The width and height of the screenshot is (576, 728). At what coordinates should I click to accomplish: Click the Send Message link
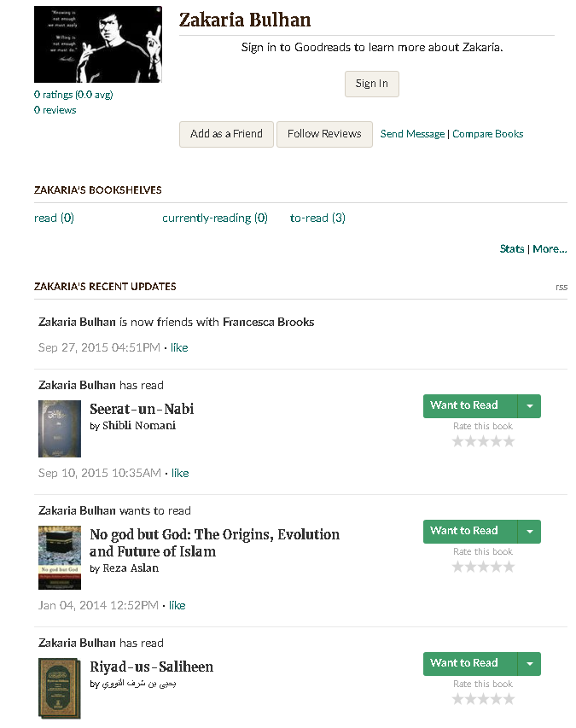tap(412, 134)
